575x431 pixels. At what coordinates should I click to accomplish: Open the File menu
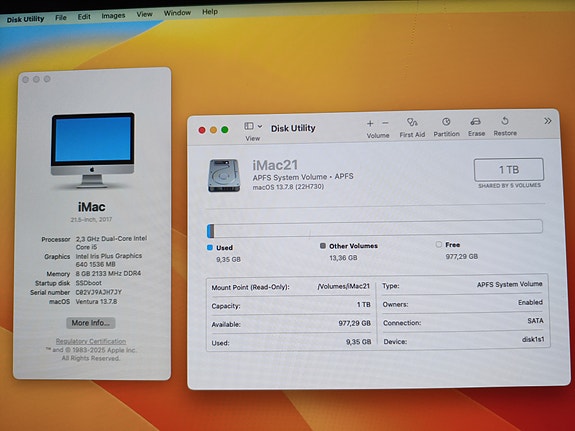coord(61,17)
